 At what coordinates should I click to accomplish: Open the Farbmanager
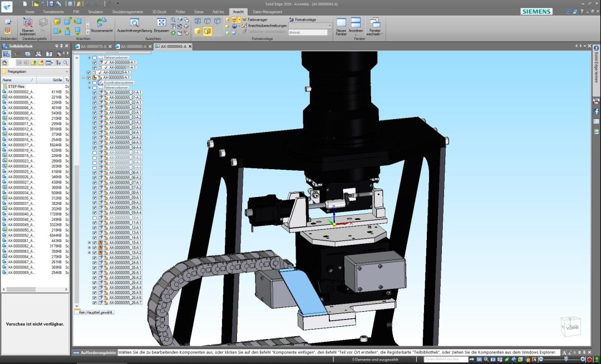257,19
